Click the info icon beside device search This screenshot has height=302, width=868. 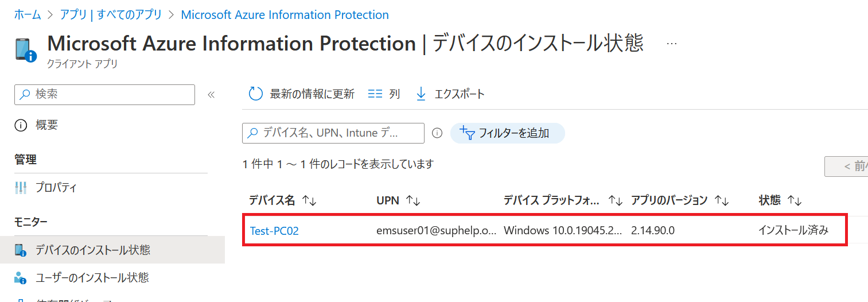click(437, 133)
